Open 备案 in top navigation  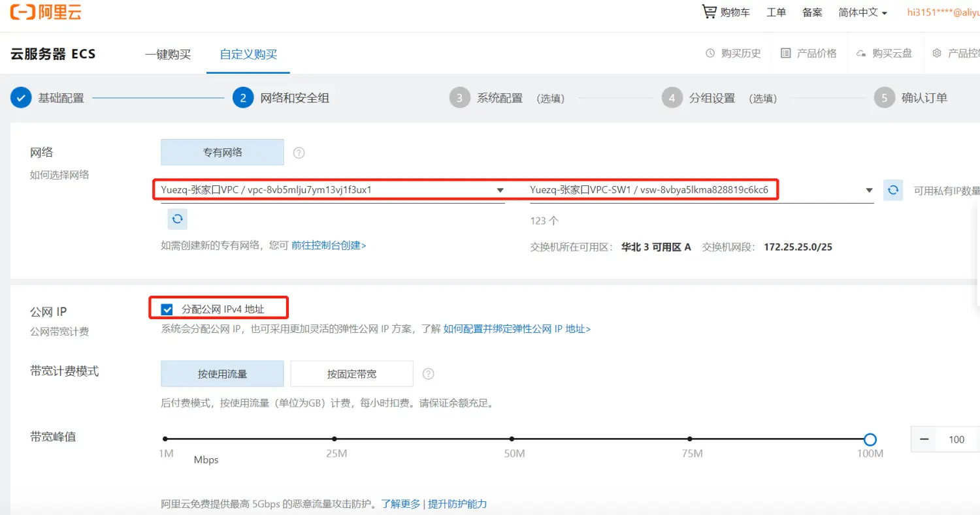[812, 12]
